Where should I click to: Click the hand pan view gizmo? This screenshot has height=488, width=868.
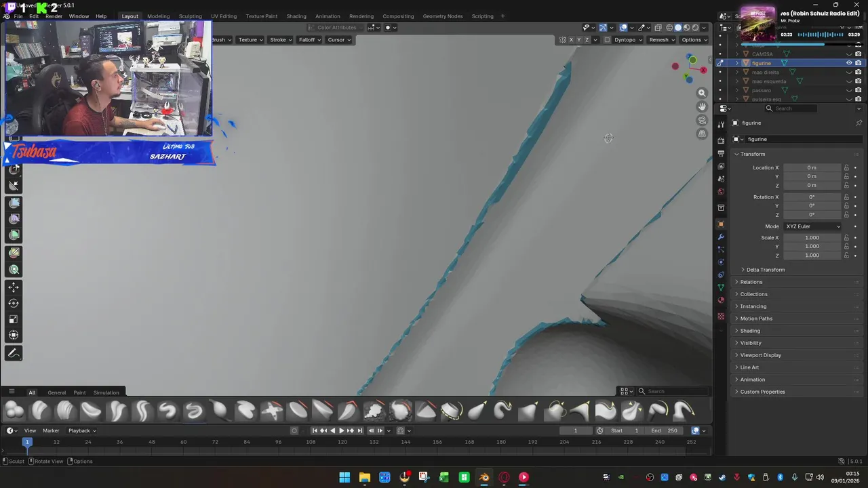[702, 106]
